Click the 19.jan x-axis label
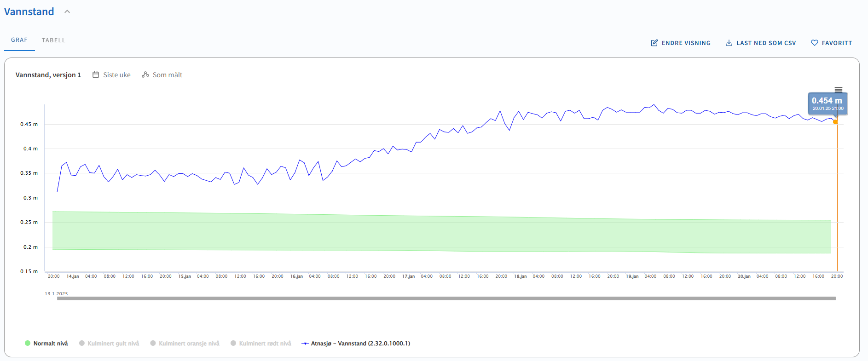The height and width of the screenshot is (361, 868). point(632,276)
